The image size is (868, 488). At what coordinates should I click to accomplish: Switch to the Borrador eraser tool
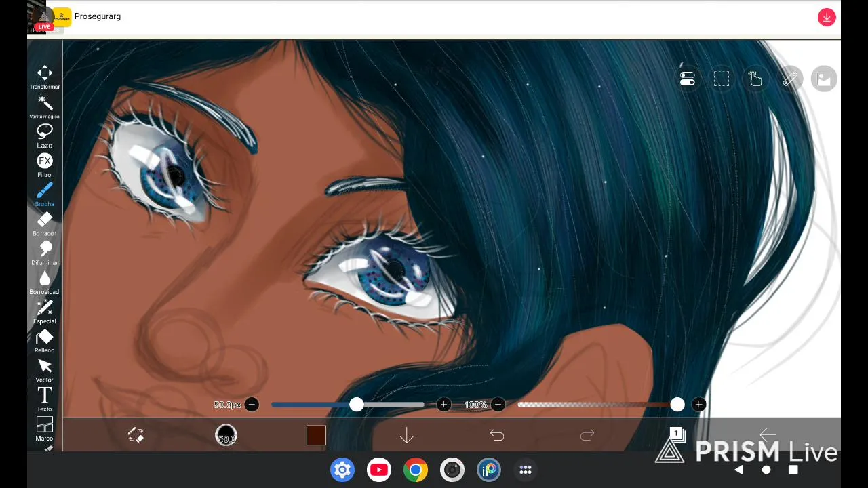click(45, 224)
